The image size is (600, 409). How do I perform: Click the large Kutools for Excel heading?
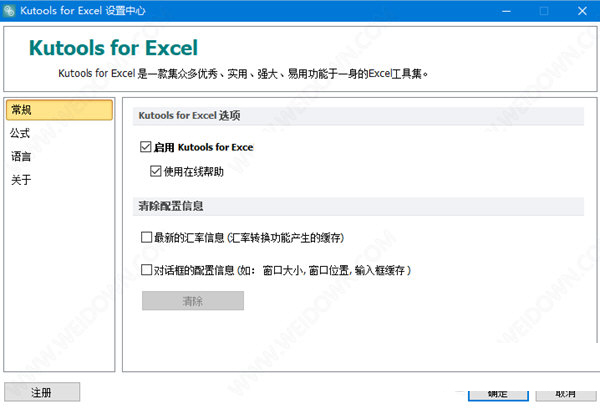(x=113, y=48)
